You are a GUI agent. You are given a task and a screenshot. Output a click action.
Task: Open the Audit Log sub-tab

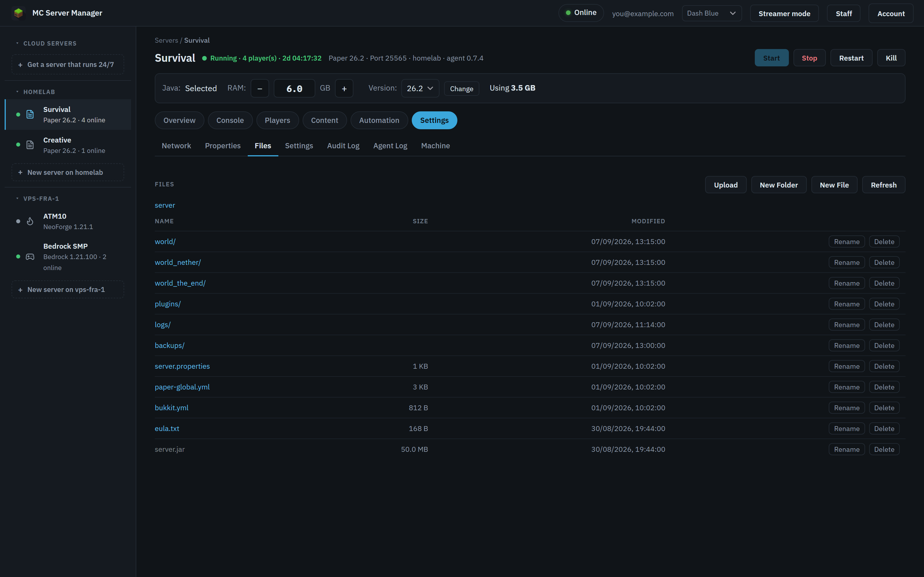coord(343,146)
